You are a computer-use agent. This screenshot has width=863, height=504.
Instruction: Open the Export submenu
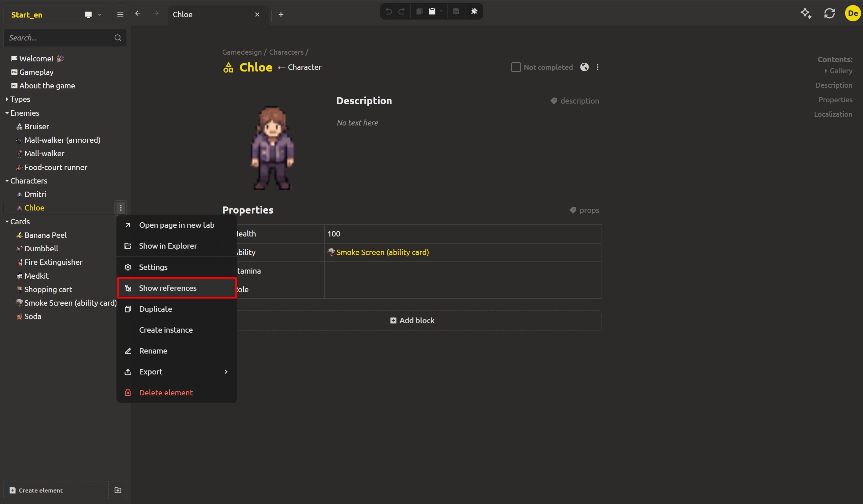177,371
